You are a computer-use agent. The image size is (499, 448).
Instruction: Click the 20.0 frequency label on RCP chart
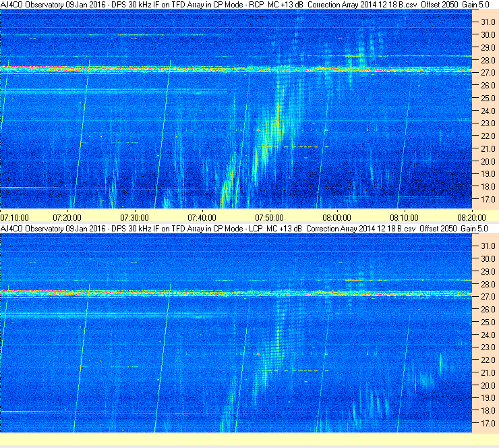pos(488,162)
